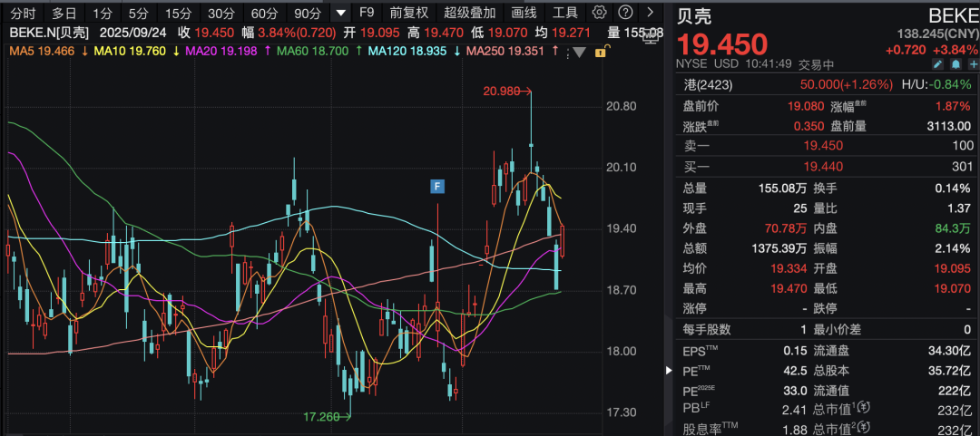Screen dimensions: 980x436
Task: Click the BEKE ticker symbol header
Action: tap(953, 15)
